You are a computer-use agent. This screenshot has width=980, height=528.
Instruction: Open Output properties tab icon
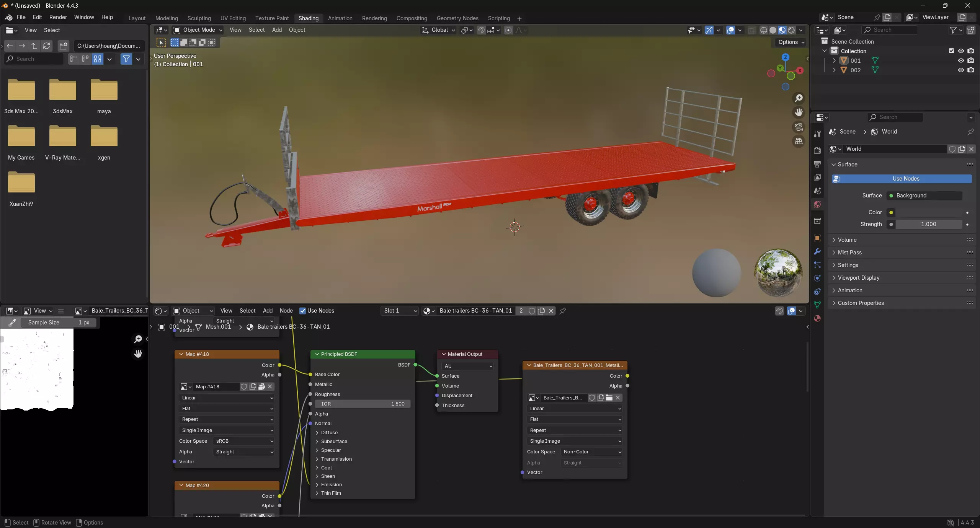[817, 164]
